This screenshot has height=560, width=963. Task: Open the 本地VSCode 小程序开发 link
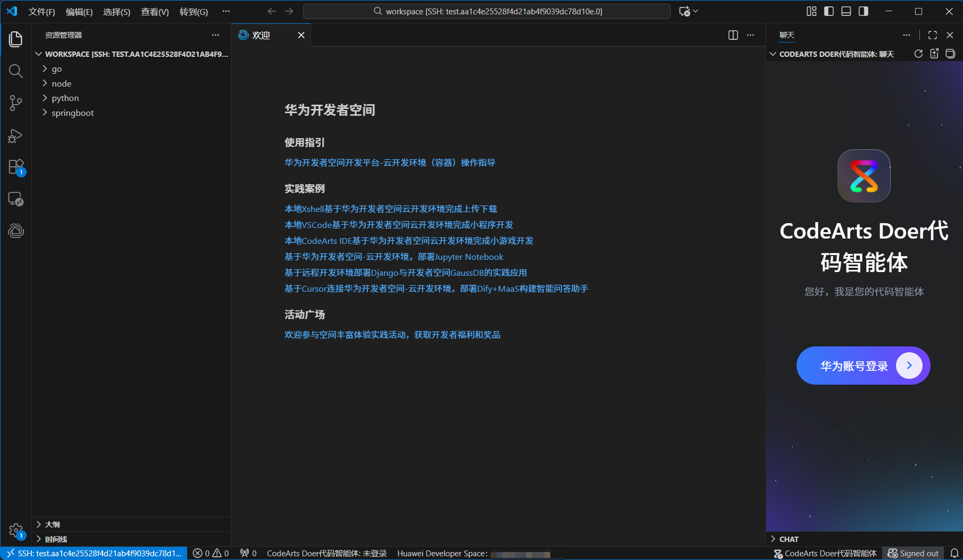coord(399,225)
